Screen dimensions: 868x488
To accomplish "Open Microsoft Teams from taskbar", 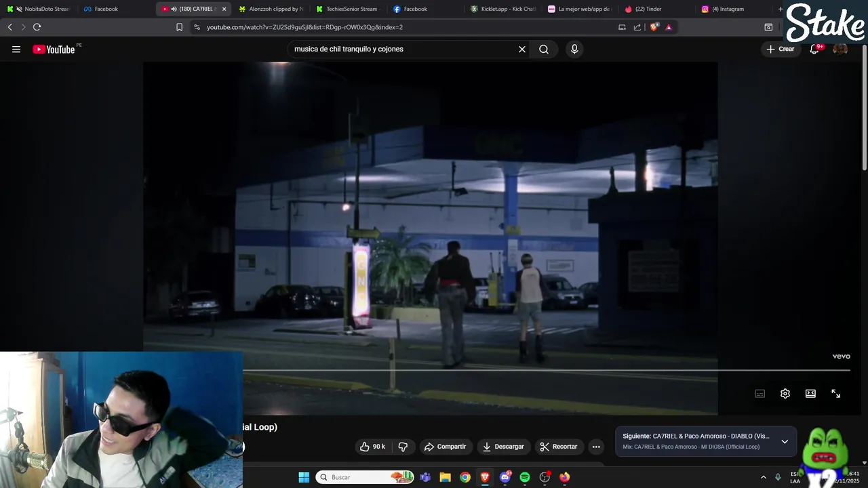I will 425,477.
